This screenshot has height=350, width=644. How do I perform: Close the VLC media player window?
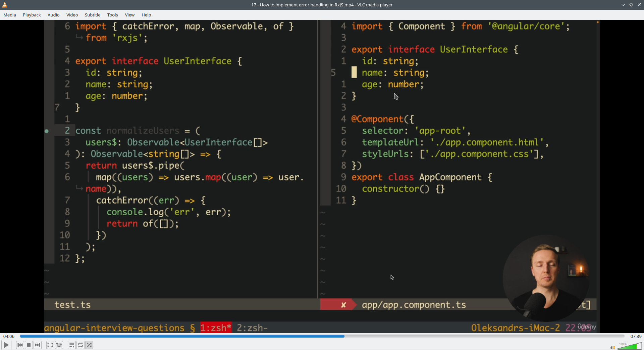(x=639, y=5)
